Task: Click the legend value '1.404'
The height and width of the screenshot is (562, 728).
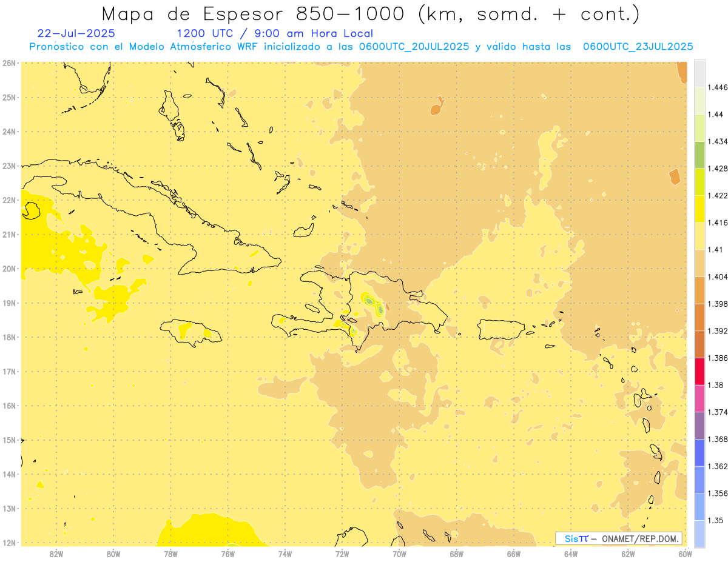Action: click(x=717, y=276)
